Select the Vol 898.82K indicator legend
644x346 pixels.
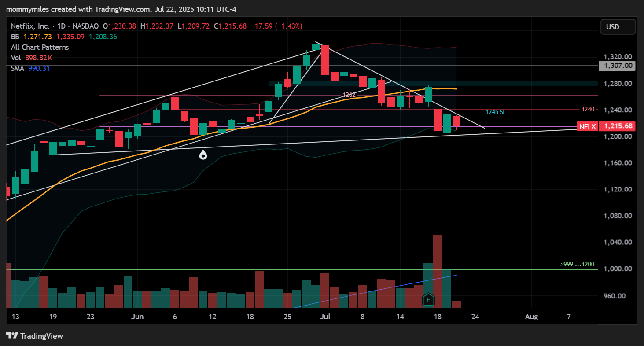[32, 58]
